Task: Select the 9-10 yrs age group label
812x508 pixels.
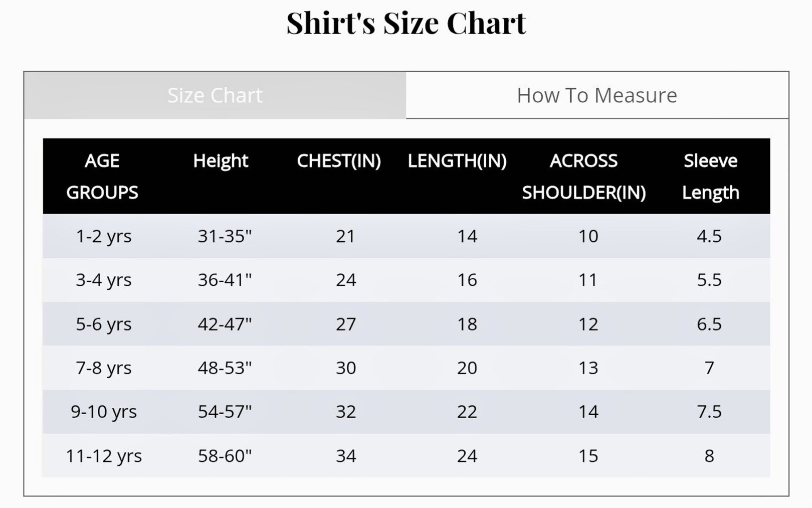Action: [x=104, y=412]
